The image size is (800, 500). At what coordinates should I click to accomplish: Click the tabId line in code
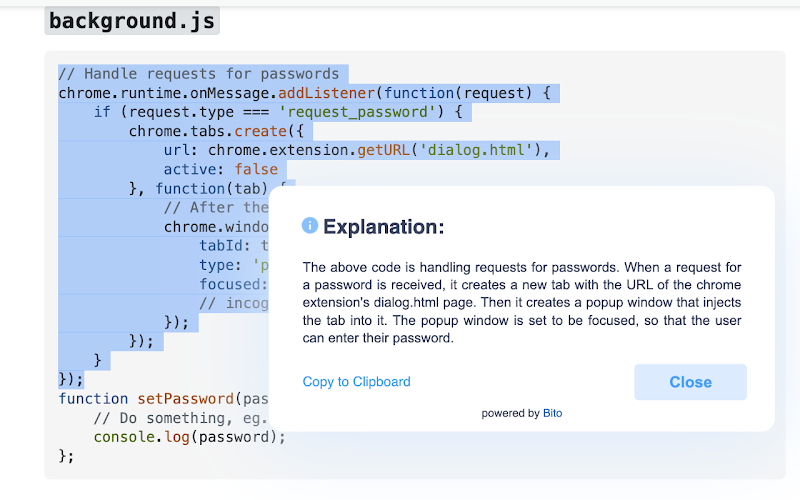234,246
